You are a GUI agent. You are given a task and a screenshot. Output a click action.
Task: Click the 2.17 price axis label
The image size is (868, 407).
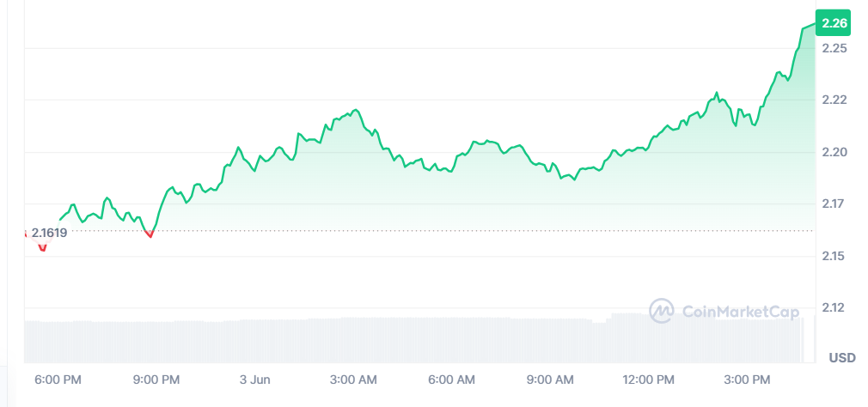pos(834,204)
